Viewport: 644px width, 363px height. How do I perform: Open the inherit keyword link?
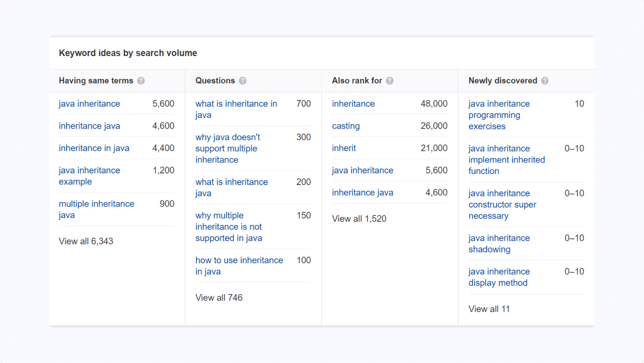[x=344, y=148]
